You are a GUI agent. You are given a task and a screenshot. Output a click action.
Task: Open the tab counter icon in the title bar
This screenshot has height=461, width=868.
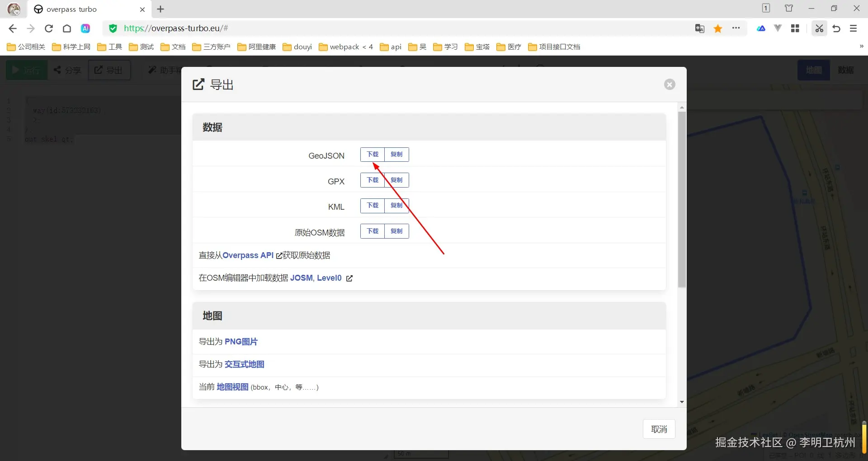point(766,8)
